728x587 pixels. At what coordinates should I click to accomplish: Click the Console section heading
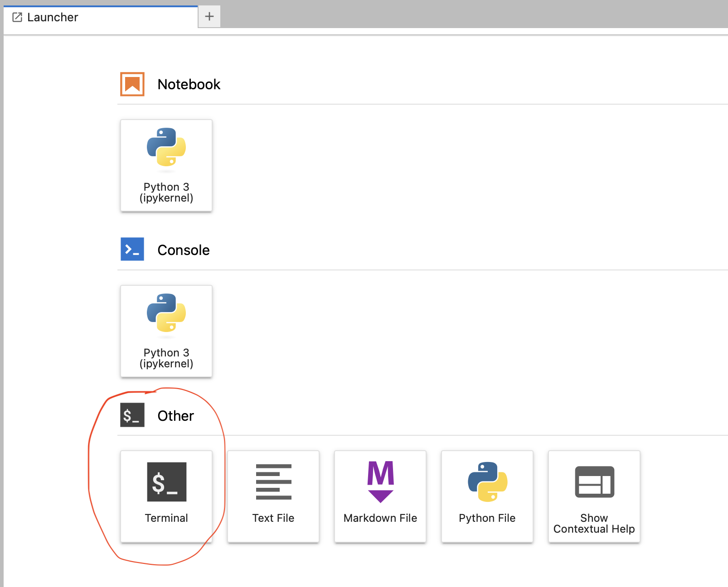pyautogui.click(x=183, y=250)
